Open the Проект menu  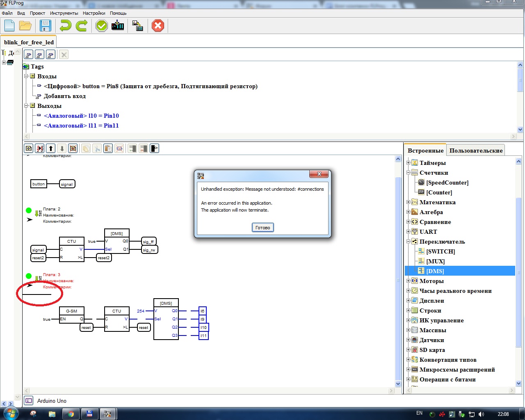(x=37, y=13)
